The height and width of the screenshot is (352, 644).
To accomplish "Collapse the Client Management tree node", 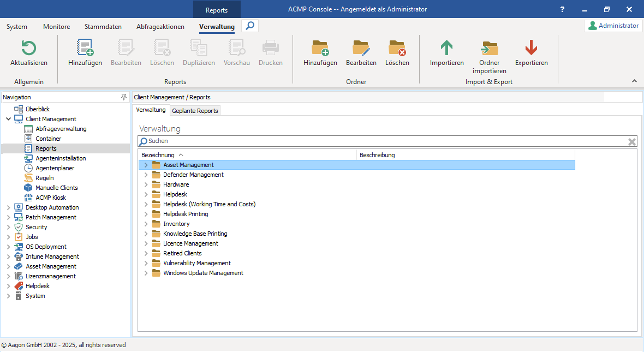I will [8, 119].
